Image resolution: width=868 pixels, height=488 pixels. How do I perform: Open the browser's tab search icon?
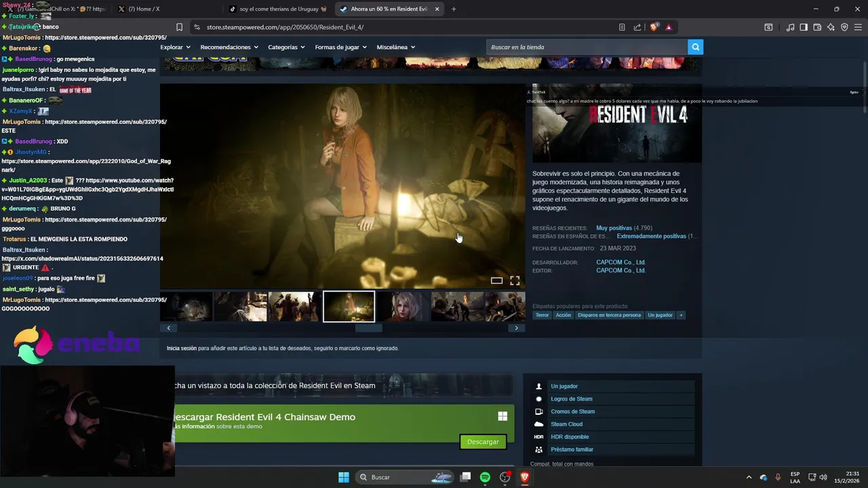768,27
